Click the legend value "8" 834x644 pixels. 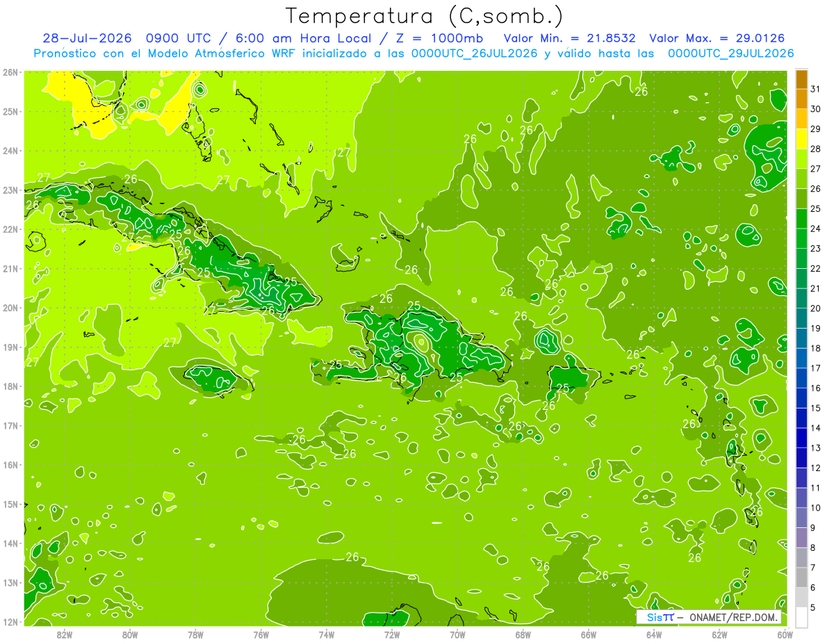click(x=813, y=547)
